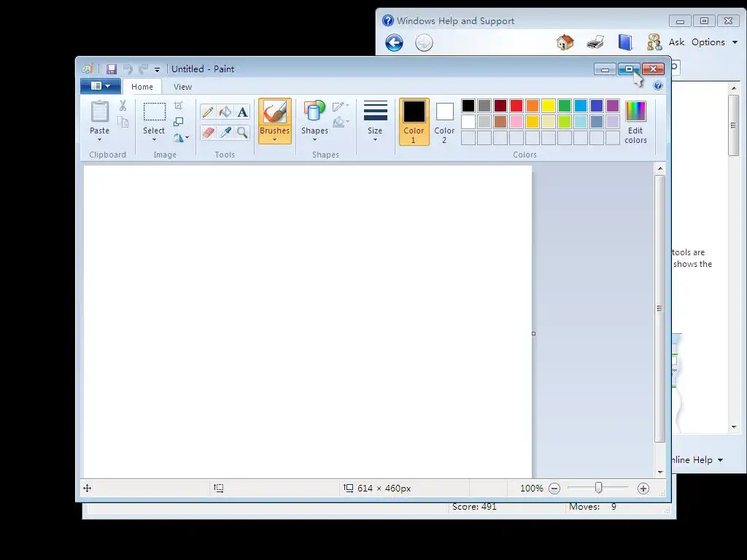The image size is (747, 560).
Task: Click the 100% zoom level text
Action: pyautogui.click(x=532, y=488)
